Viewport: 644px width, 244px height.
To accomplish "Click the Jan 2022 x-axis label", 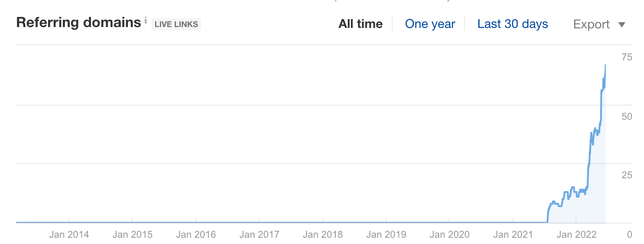I will 576,235.
